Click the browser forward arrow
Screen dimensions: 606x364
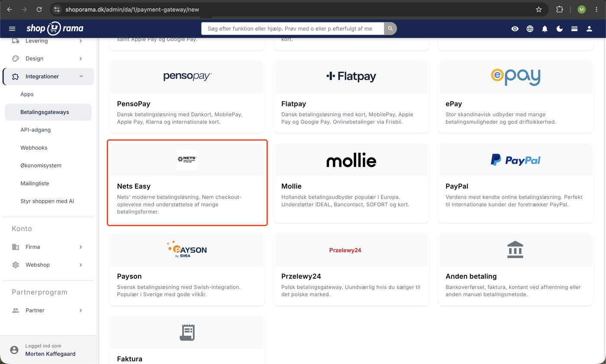(x=24, y=9)
